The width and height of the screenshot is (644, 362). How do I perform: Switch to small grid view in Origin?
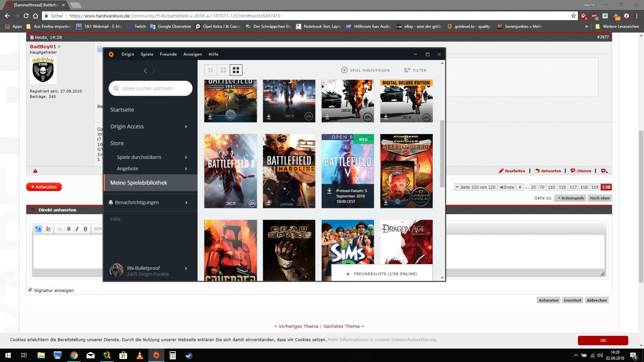pos(210,70)
